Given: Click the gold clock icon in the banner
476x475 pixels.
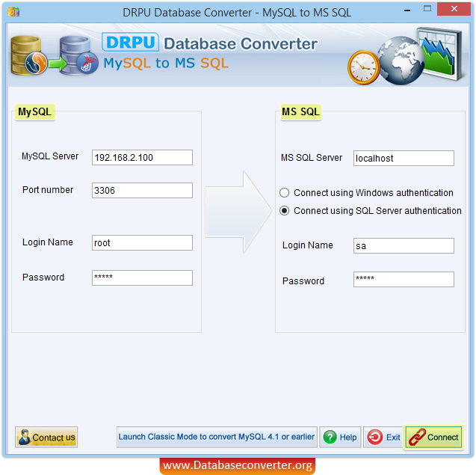Looking at the screenshot, I should click(364, 67).
